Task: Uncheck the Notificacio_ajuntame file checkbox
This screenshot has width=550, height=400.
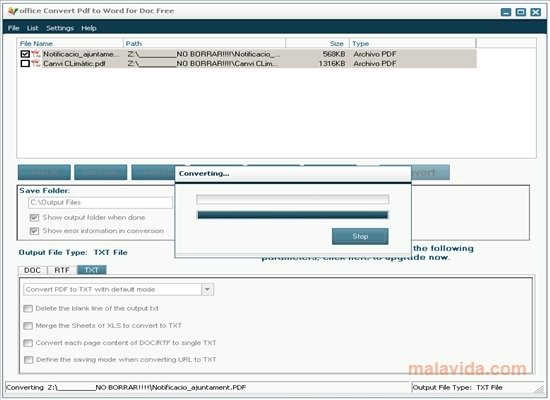Action: [25, 54]
